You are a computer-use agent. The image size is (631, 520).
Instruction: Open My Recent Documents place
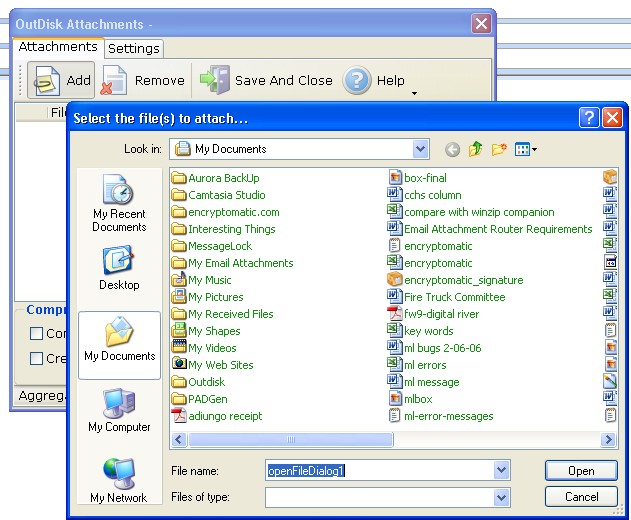tap(119, 203)
